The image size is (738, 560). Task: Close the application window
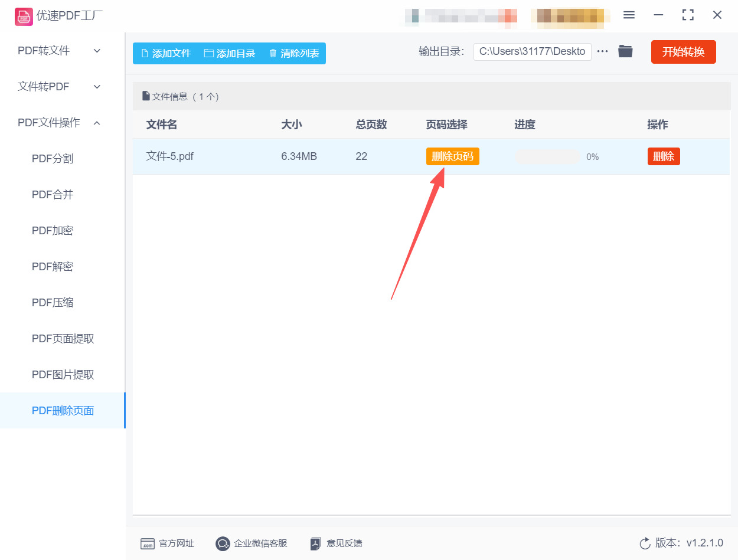pyautogui.click(x=717, y=15)
